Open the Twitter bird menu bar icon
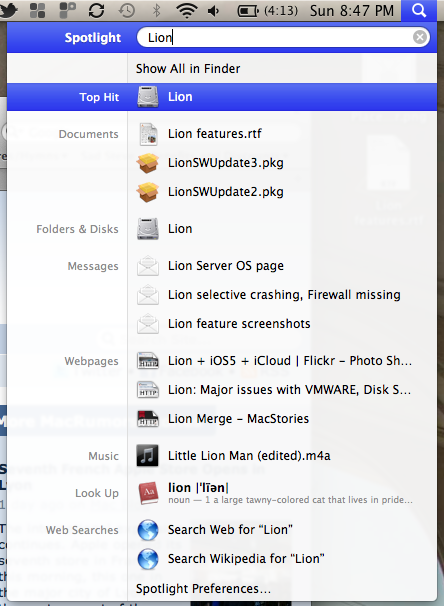 click(9, 10)
